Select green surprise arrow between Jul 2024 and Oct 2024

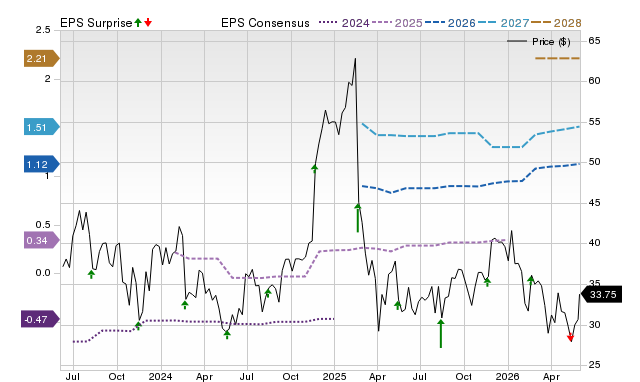click(268, 293)
